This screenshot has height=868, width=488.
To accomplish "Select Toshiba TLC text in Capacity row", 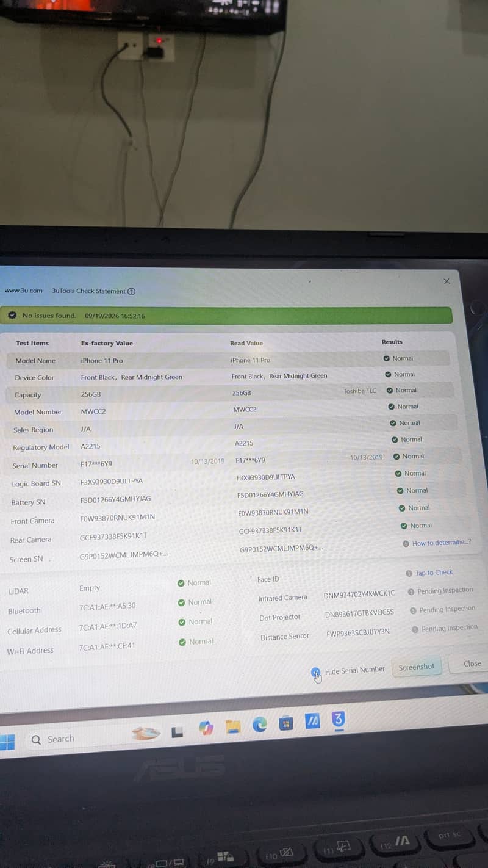I will (360, 391).
